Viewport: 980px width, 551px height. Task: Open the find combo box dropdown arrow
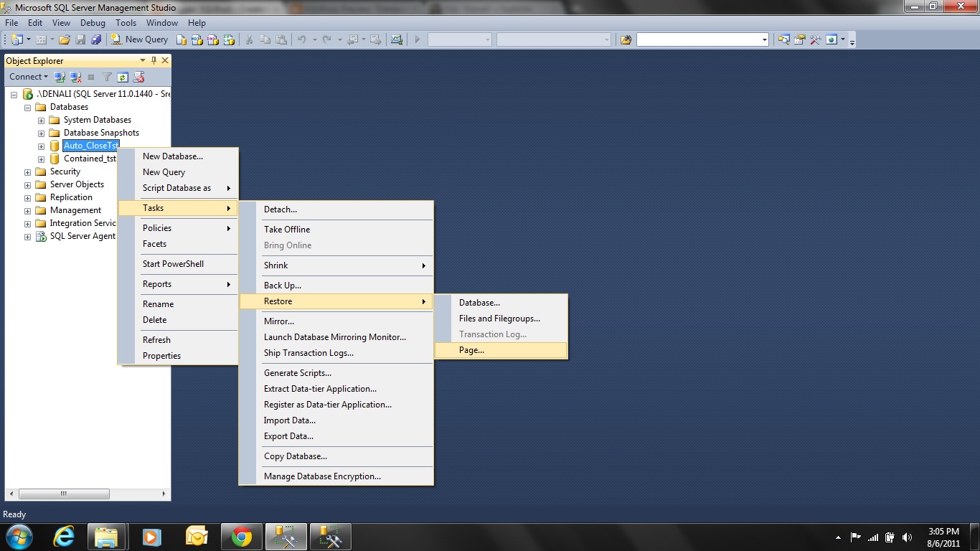click(765, 39)
